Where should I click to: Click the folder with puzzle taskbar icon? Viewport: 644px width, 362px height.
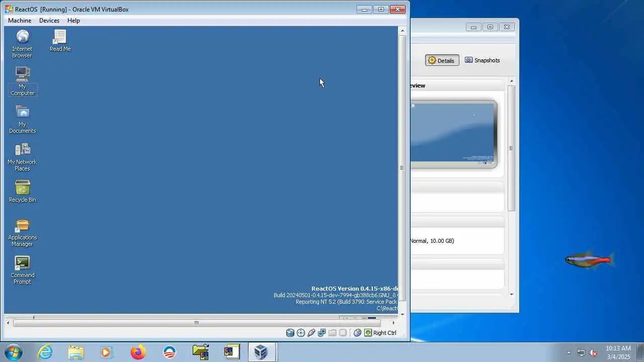[201, 352]
